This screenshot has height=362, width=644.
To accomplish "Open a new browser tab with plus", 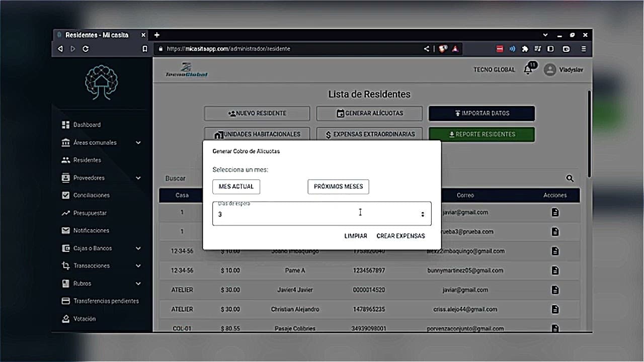I will [157, 35].
